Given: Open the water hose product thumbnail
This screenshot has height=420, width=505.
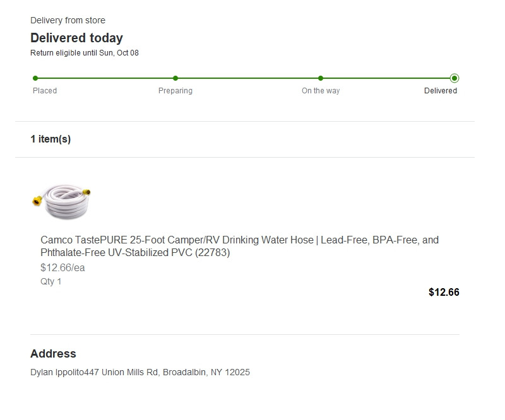Looking at the screenshot, I should click(62, 201).
